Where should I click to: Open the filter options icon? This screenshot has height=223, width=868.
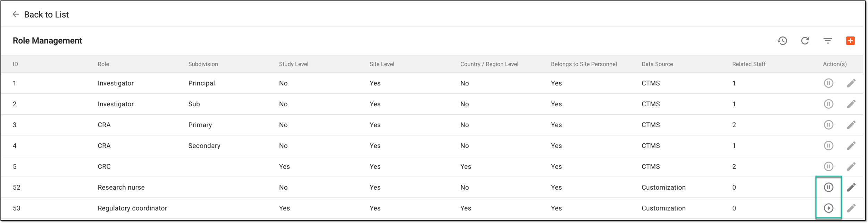[x=828, y=41]
